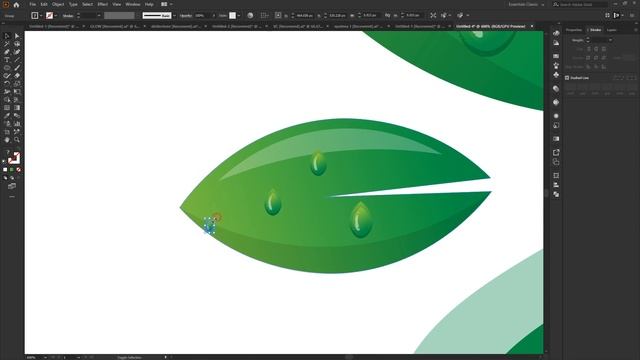640x360 pixels.
Task: Open the zoom level dropdown in status bar
Action: tap(45, 357)
